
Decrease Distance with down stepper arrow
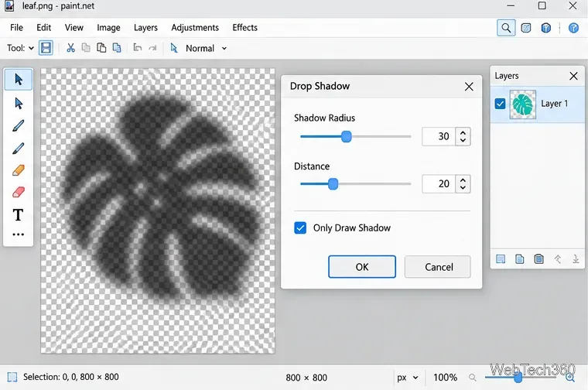coord(463,187)
